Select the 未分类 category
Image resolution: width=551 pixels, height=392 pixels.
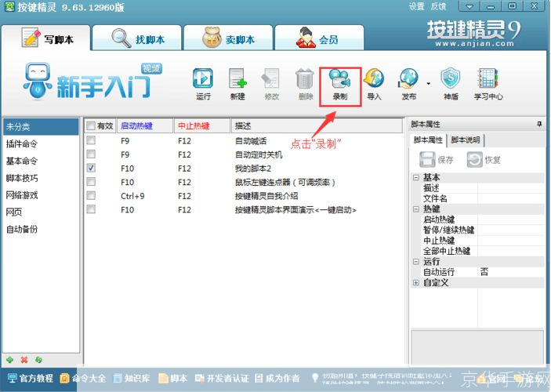(x=41, y=126)
